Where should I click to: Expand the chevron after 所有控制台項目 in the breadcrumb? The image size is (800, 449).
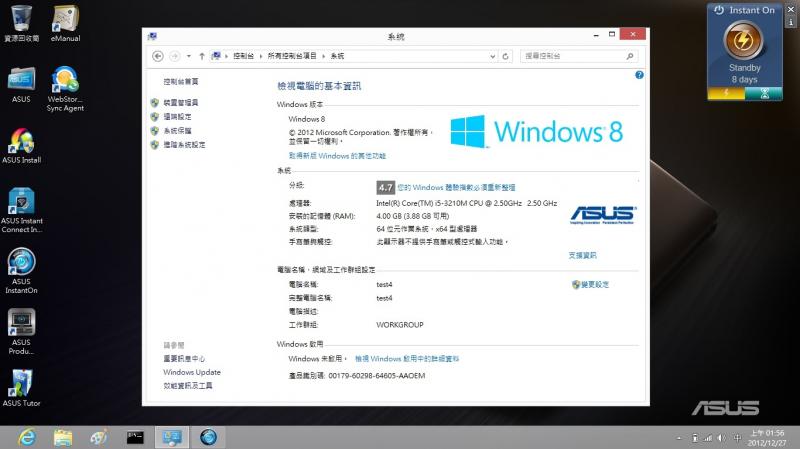coord(323,56)
